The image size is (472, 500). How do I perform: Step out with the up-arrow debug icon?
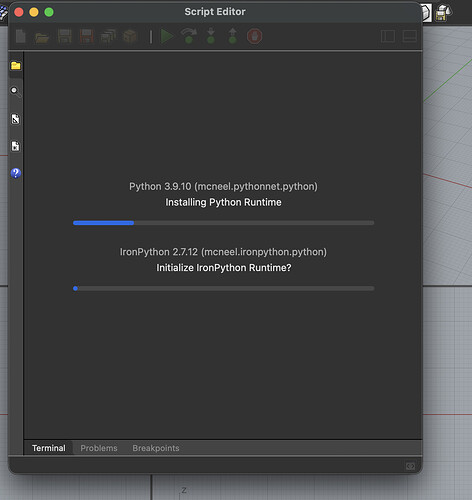(x=233, y=36)
